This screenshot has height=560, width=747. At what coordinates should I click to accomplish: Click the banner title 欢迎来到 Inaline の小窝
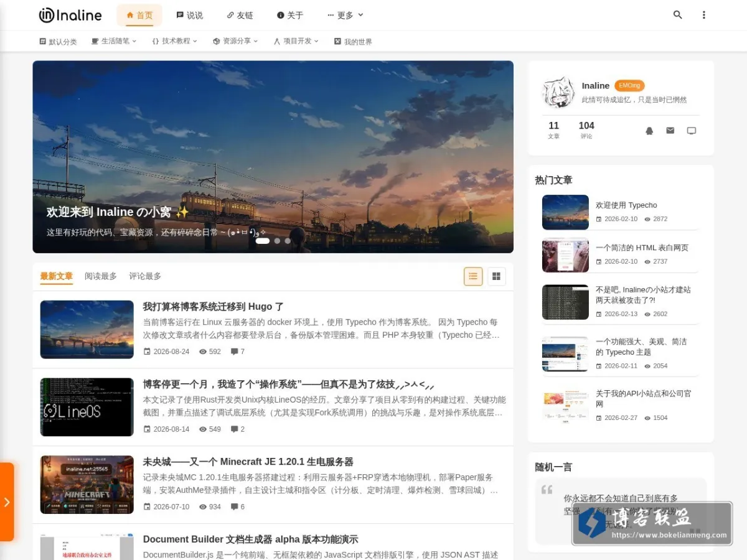click(x=118, y=212)
